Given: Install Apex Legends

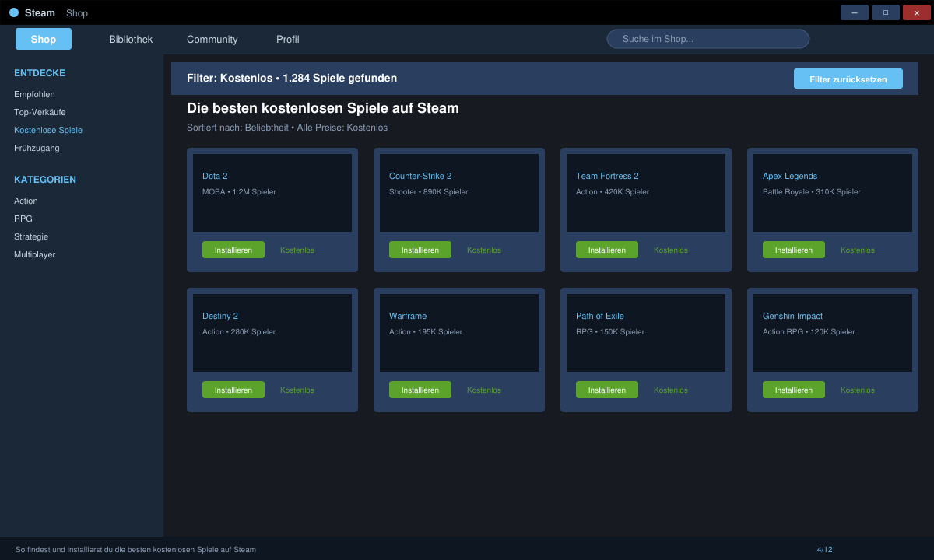Looking at the screenshot, I should (x=794, y=250).
